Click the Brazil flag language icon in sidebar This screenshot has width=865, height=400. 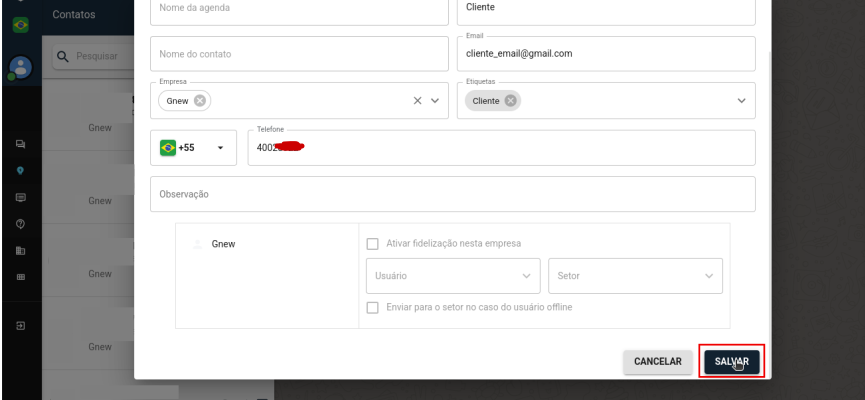[x=20, y=25]
